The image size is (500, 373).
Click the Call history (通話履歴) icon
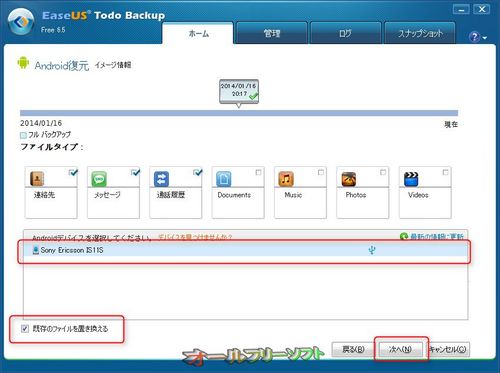[x=161, y=179]
